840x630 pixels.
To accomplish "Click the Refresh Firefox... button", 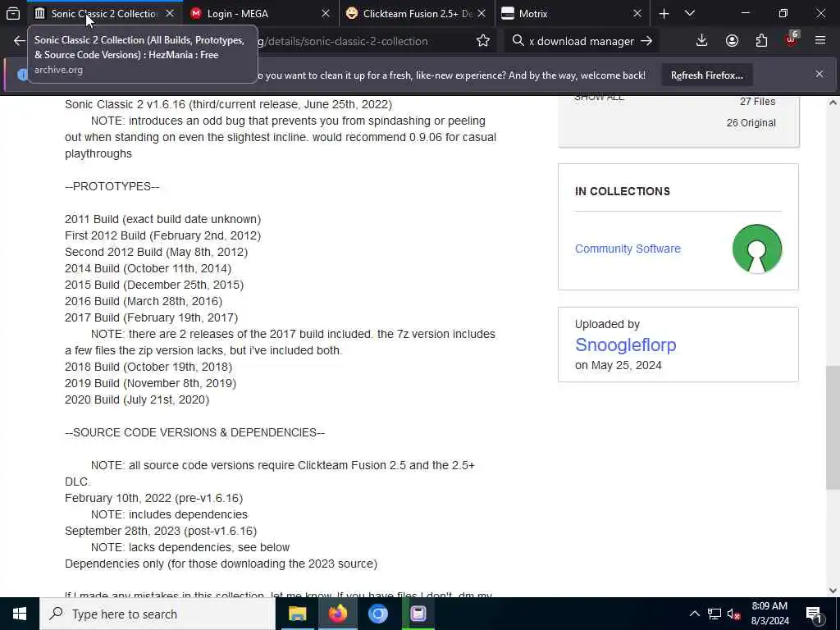I will click(706, 75).
